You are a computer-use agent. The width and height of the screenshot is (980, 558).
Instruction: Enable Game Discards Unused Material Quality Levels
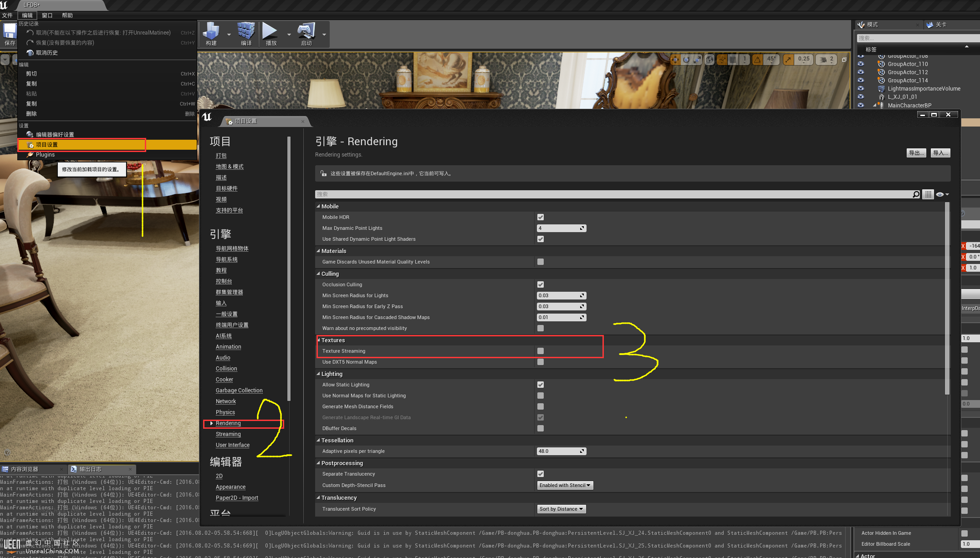click(x=541, y=262)
